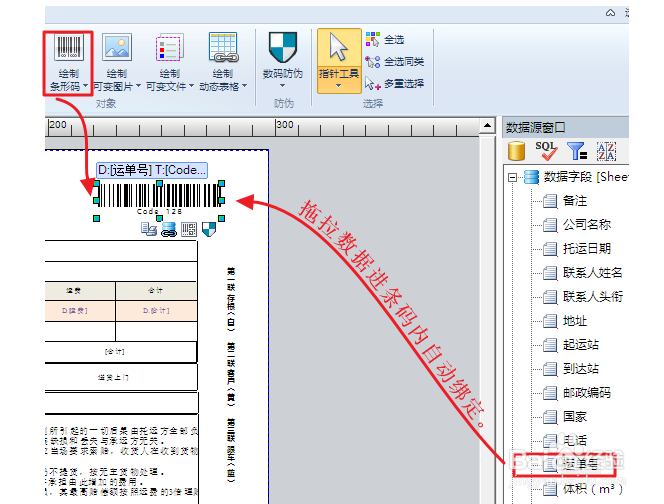The image size is (664, 504).
Task: Click the A-Z sort icon
Action: point(606,151)
